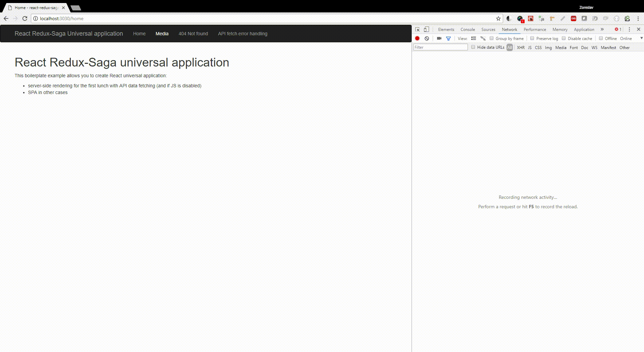Open the DevTools customize three-dot menu
The image size is (644, 352).
point(629,30)
